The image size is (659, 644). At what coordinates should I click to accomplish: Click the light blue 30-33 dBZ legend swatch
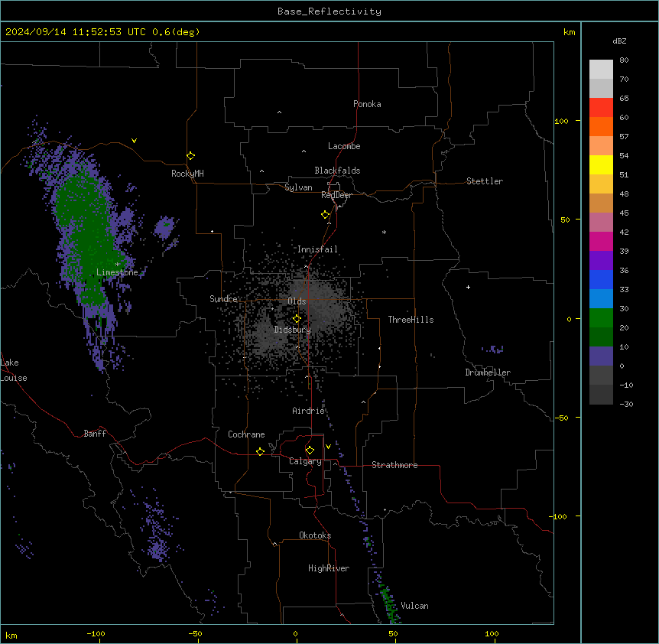(601, 299)
